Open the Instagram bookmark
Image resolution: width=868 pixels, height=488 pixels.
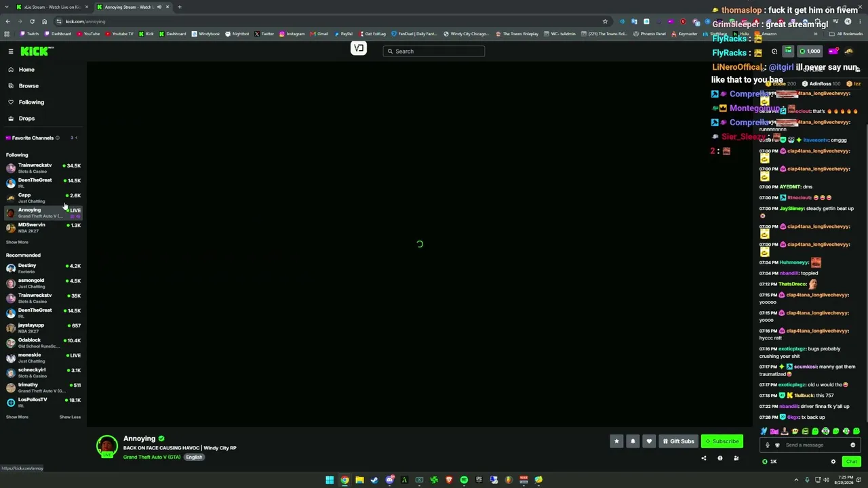pyautogui.click(x=292, y=34)
